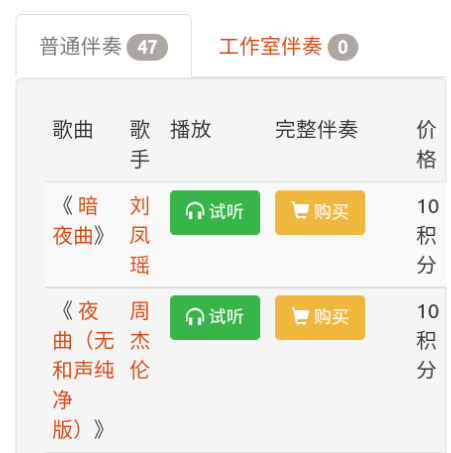Image resolution: width=451 pixels, height=453 pixels.
Task: Click the 10积分 price for 暗夜曲
Action: point(428,235)
